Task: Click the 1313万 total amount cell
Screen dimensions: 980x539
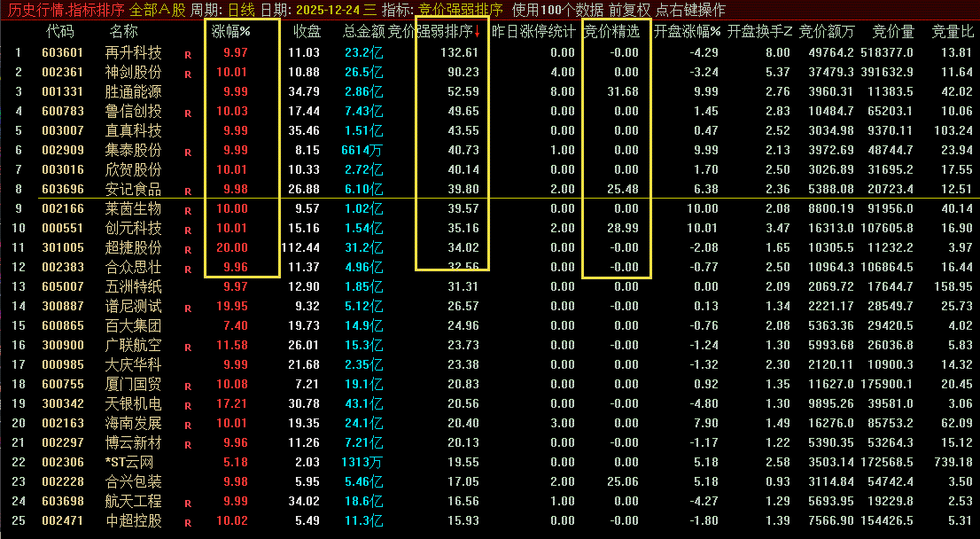Action: (362, 462)
